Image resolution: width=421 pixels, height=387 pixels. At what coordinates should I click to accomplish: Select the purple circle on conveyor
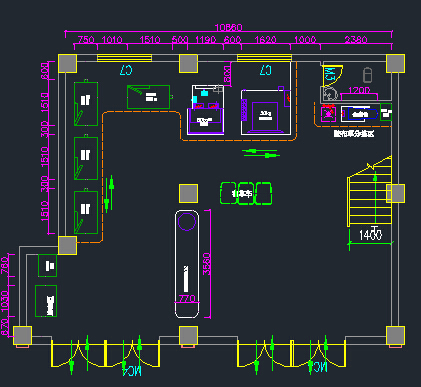(x=187, y=221)
